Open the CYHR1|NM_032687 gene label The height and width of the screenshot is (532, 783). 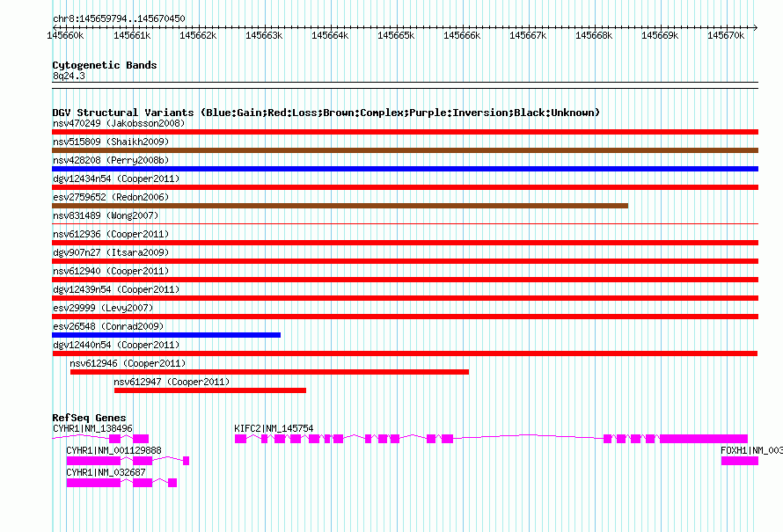106,472
